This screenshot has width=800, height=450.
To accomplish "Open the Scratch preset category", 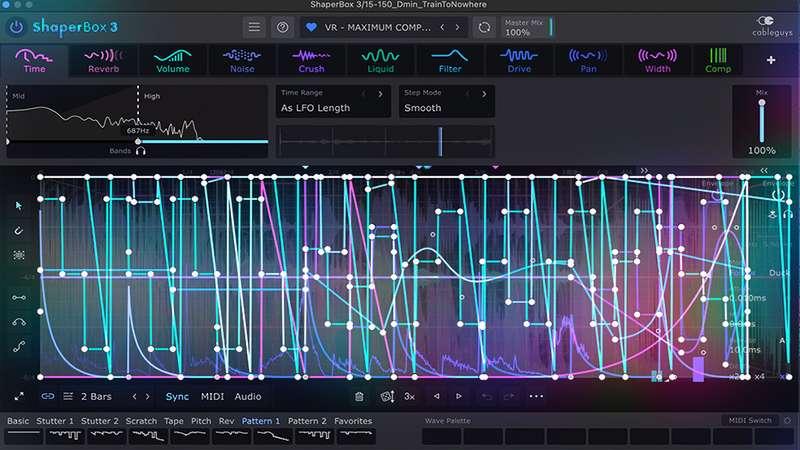I will [x=141, y=421].
